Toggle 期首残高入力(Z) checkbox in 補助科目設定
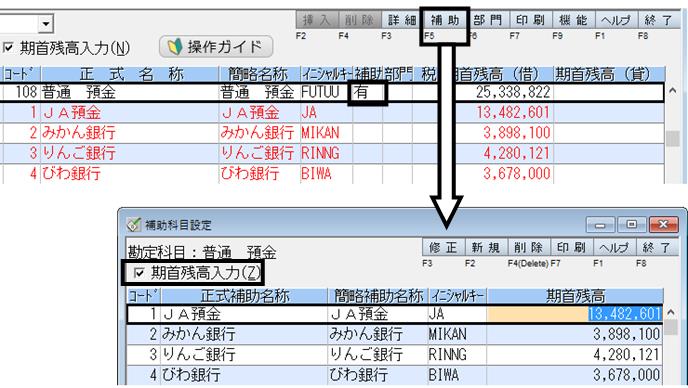The image size is (688, 388). pos(139,273)
